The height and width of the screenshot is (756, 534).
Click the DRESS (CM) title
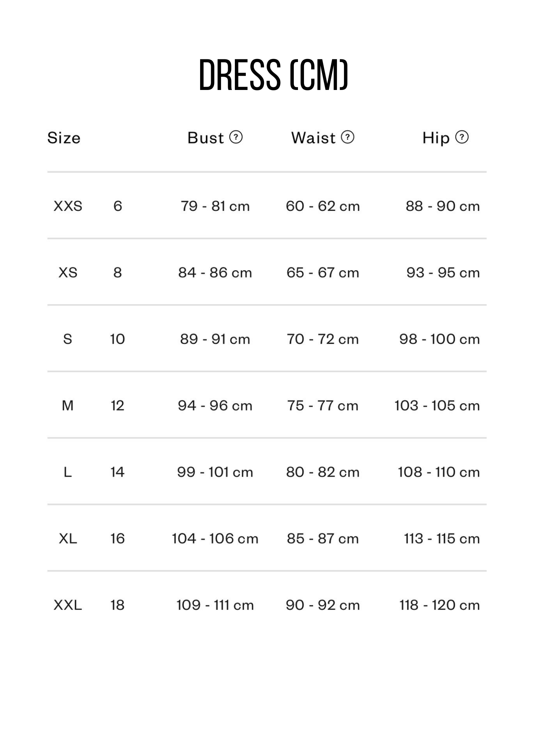273,75
